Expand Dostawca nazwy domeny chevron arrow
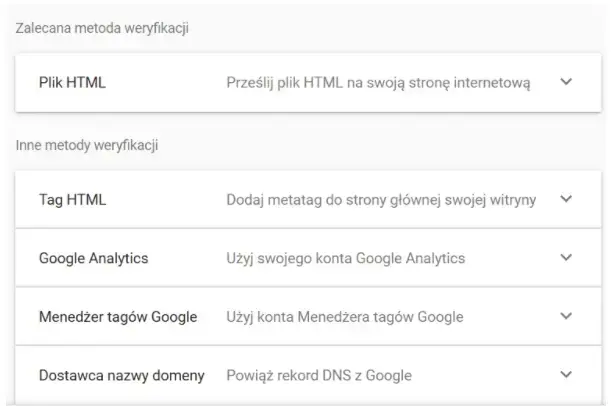Image resolution: width=616 pixels, height=406 pixels. tap(566, 376)
